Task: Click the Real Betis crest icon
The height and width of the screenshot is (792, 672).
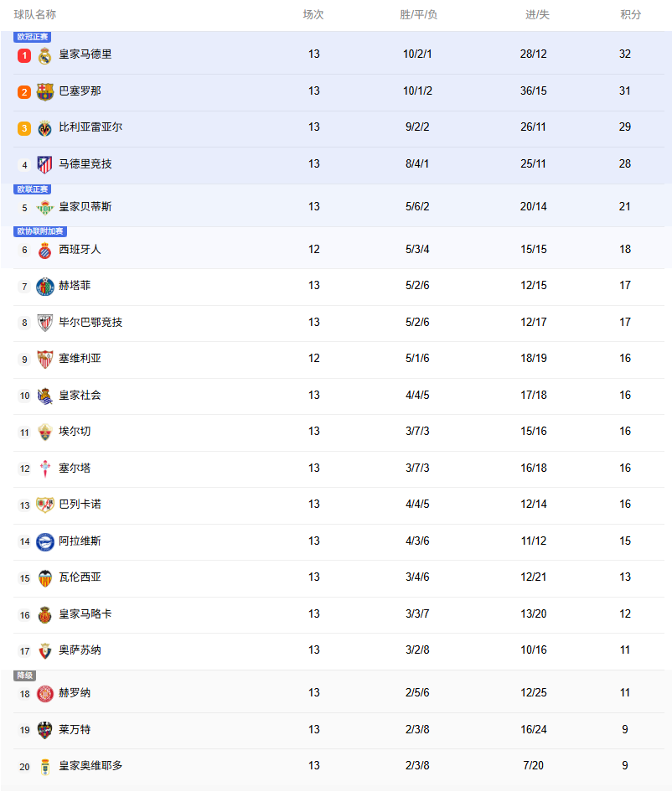Action: 45,207
